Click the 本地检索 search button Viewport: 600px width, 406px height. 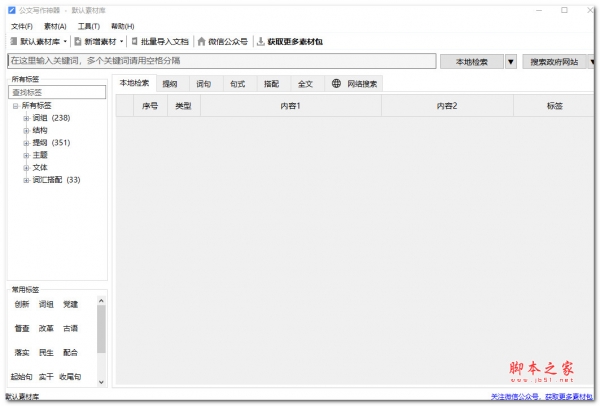click(472, 62)
